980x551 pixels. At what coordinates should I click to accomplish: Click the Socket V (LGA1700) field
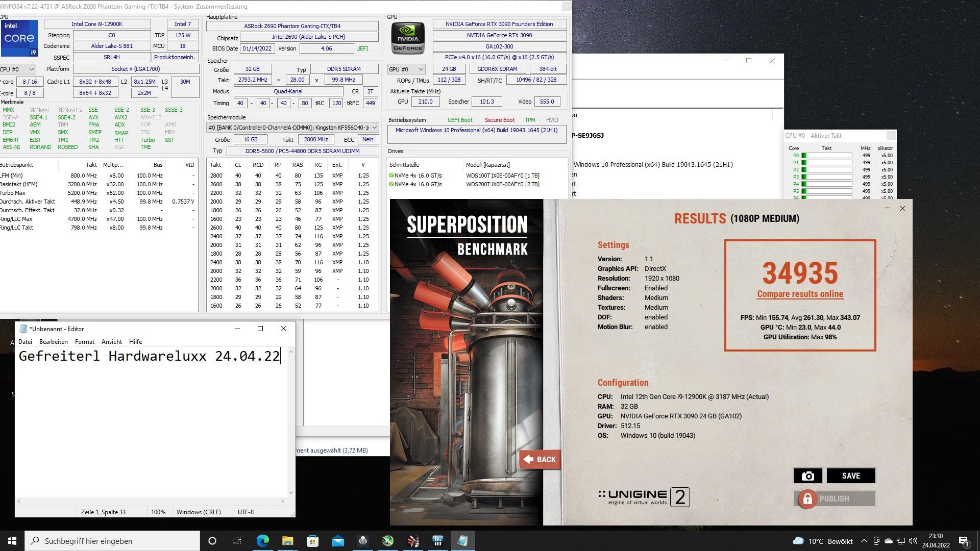pyautogui.click(x=136, y=69)
